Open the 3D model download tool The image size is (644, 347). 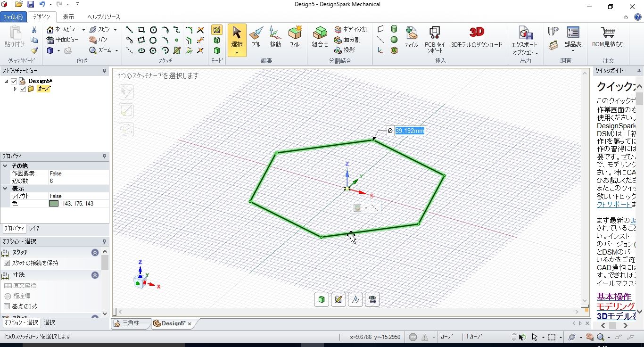click(x=476, y=32)
